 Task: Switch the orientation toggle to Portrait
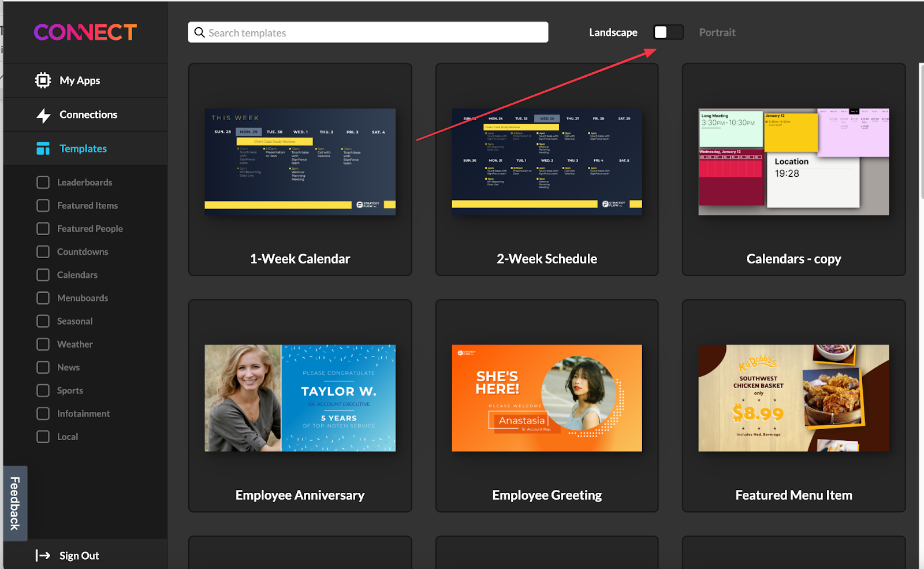pos(668,32)
